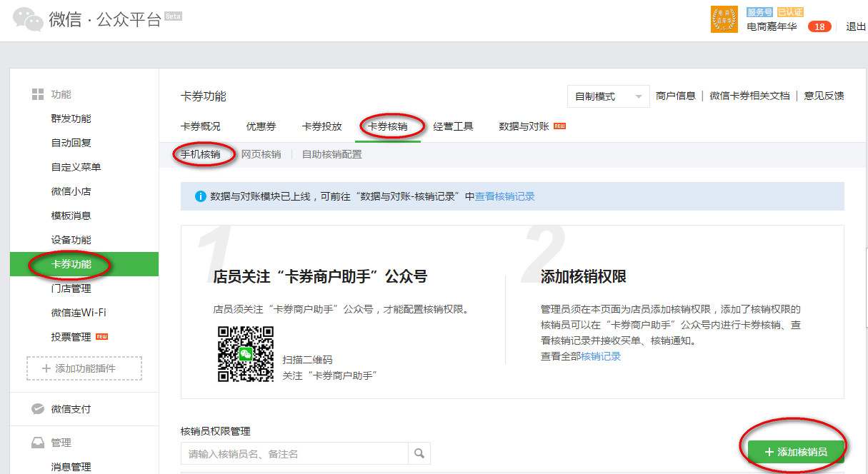Open 微信卡券相关文档 link

click(x=749, y=96)
